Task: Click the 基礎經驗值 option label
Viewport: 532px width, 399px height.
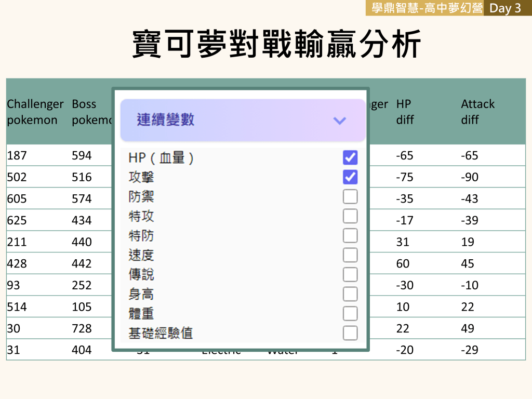Action: 161,333
